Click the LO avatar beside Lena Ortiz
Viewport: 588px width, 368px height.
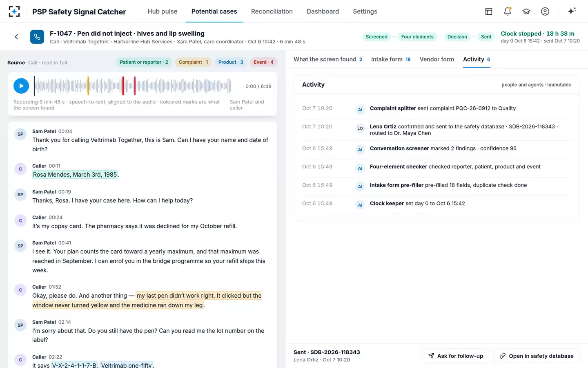pos(360,128)
